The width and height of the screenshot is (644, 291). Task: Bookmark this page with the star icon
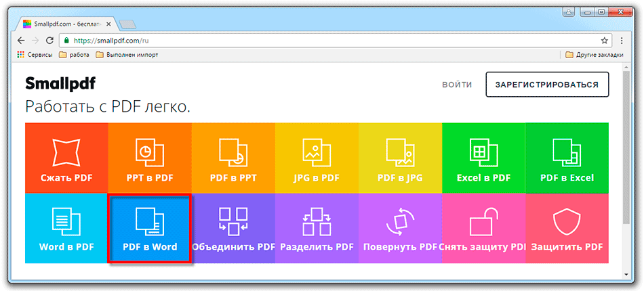[x=604, y=40]
